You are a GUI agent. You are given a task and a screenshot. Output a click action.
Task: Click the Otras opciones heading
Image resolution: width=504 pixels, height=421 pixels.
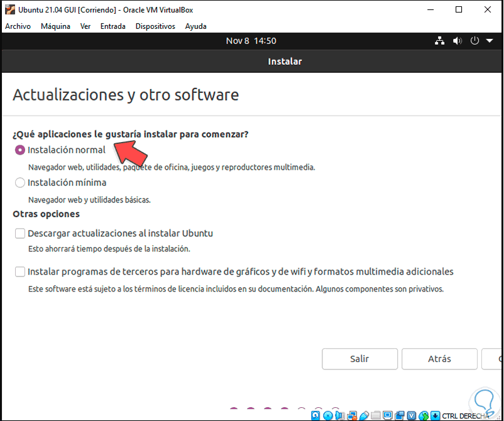[x=46, y=214]
